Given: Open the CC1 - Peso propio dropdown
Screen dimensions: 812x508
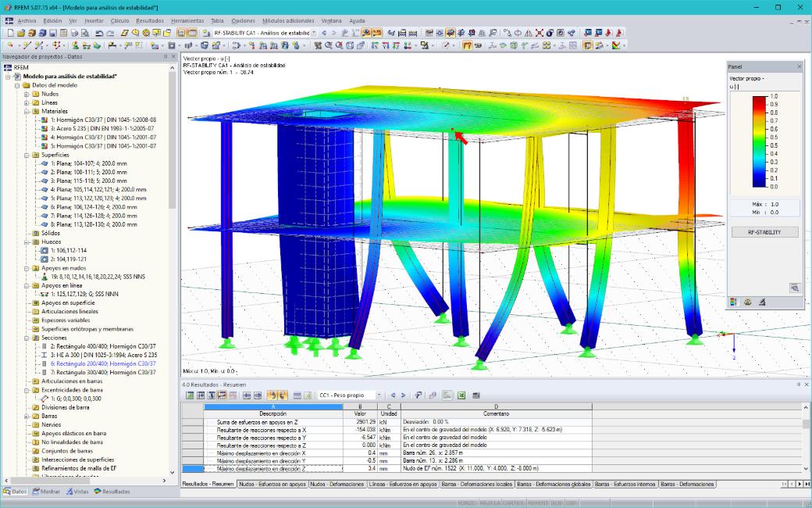Looking at the screenshot, I should coord(379,395).
